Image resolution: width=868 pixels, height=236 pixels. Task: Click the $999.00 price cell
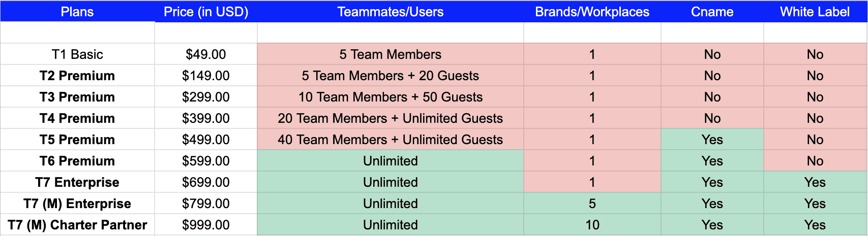(206, 225)
